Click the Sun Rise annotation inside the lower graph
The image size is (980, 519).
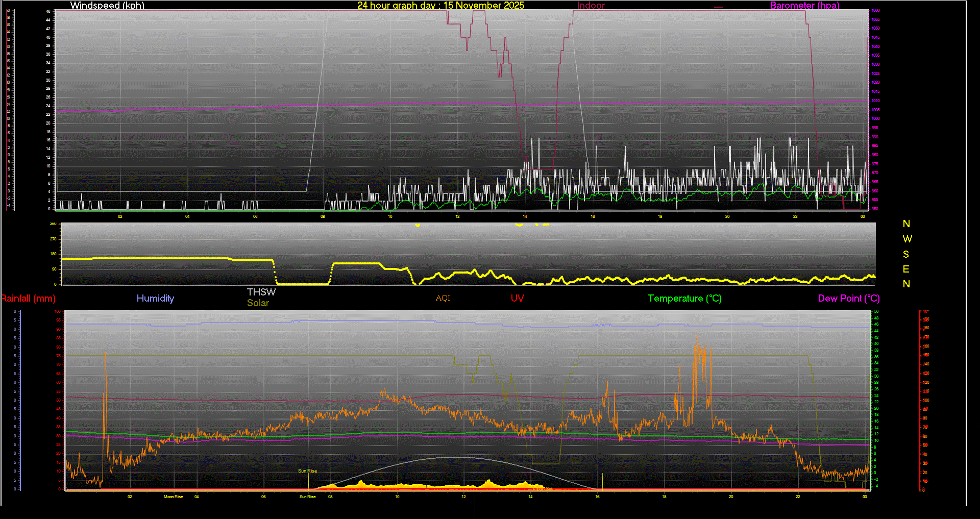(307, 471)
